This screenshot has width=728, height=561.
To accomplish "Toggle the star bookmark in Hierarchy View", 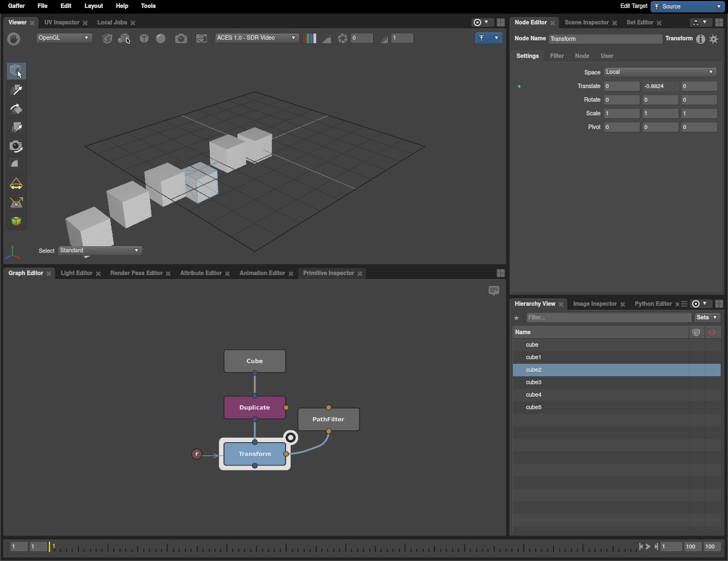I will 516,318.
